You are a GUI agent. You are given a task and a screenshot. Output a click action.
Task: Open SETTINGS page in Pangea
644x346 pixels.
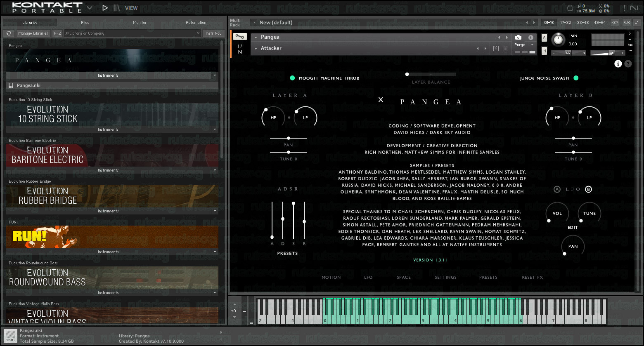(x=446, y=278)
